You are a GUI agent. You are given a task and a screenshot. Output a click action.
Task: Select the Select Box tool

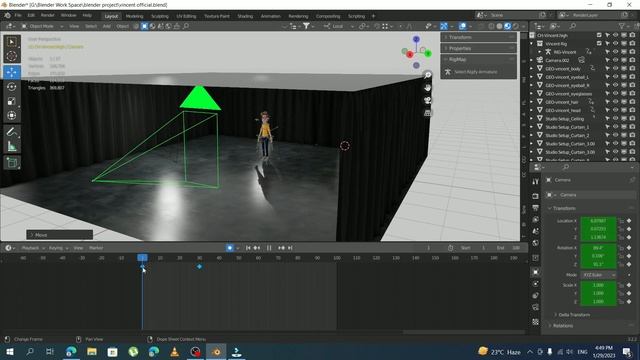(12, 42)
